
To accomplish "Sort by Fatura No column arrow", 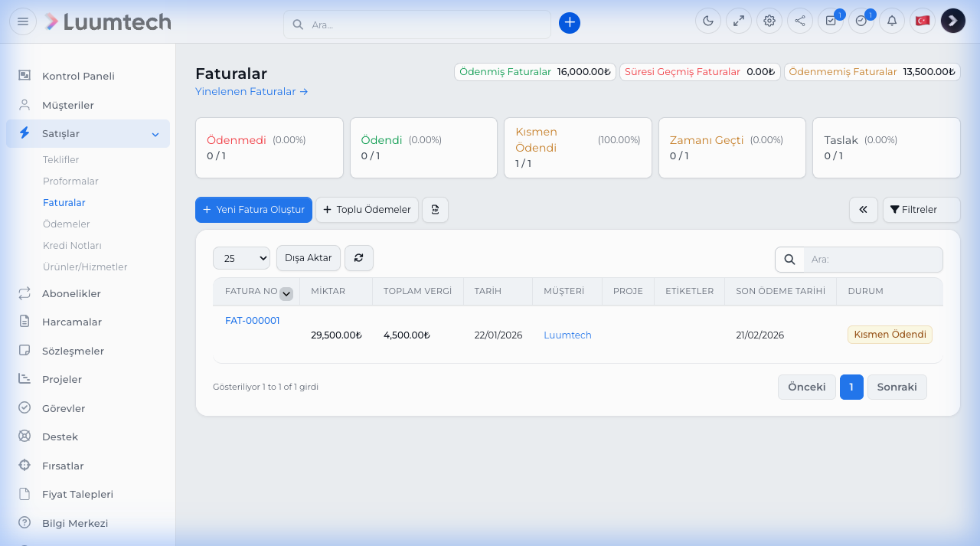I will pyautogui.click(x=286, y=293).
